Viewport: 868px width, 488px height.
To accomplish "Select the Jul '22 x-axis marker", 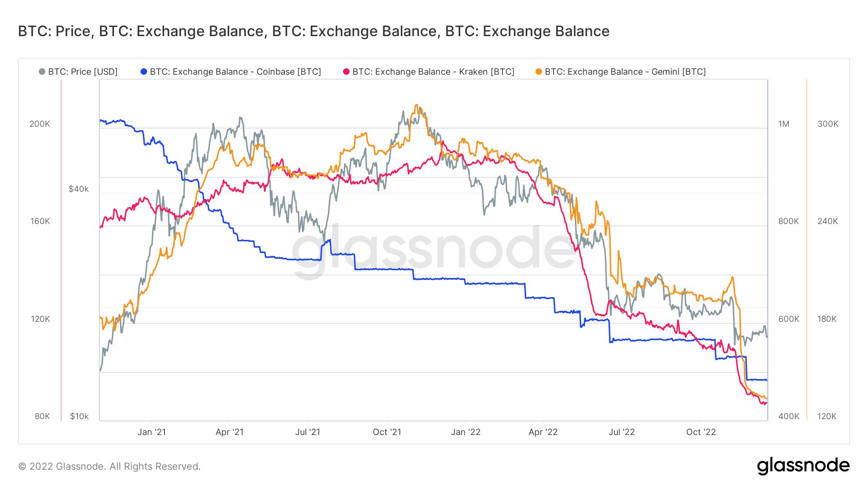I will pos(622,432).
